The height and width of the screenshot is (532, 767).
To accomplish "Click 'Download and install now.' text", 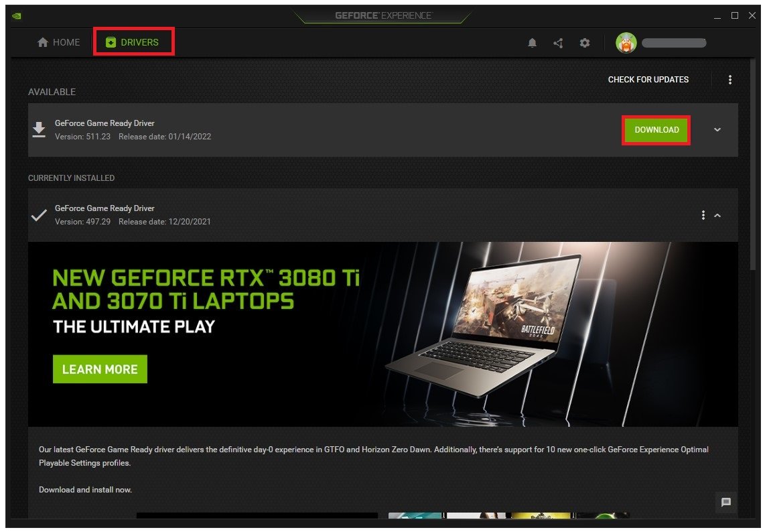I will pos(86,490).
